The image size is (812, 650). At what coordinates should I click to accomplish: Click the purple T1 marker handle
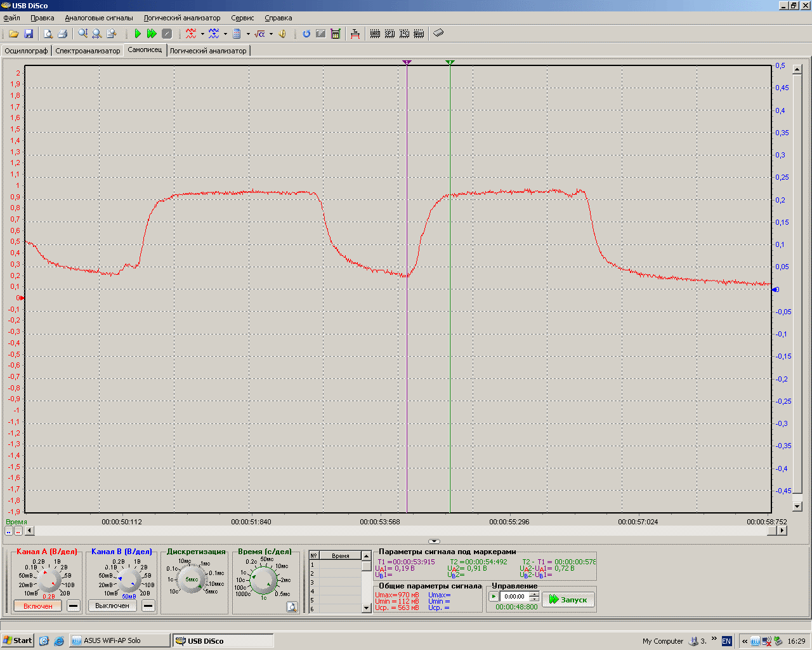(407, 62)
